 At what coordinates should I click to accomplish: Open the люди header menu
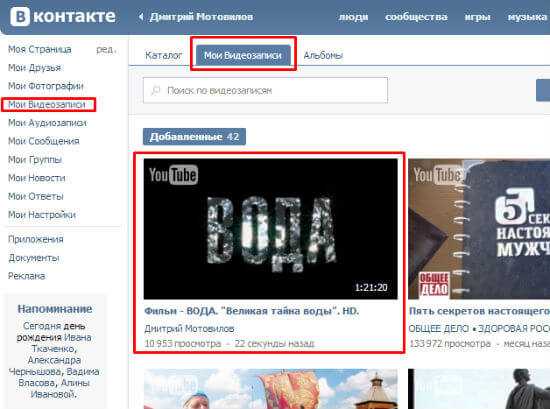[x=353, y=16]
